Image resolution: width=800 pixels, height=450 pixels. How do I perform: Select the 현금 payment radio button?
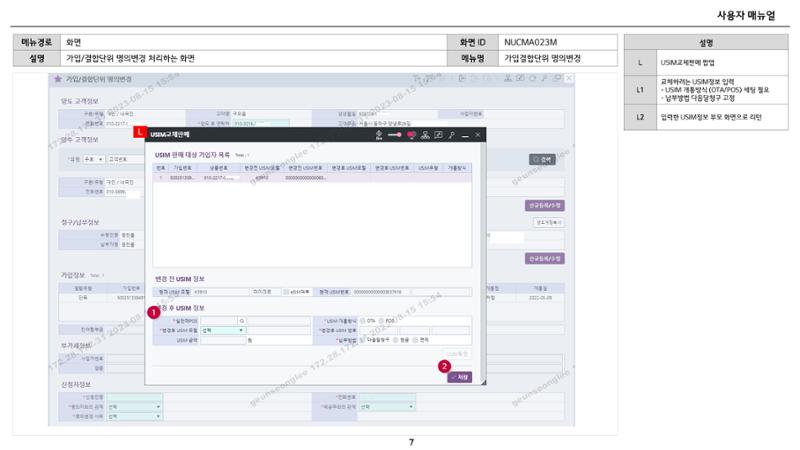coord(396,340)
